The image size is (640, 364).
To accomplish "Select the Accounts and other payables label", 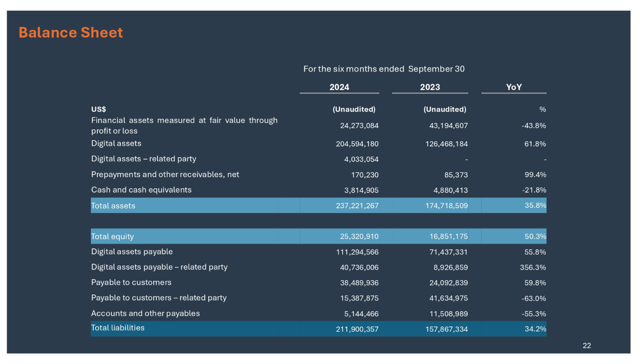I will click(145, 313).
